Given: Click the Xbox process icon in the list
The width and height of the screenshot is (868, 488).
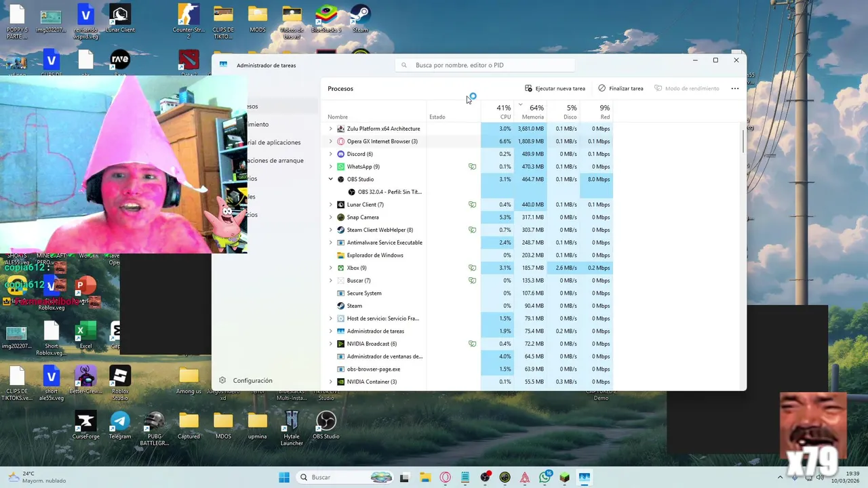Looking at the screenshot, I should (x=340, y=268).
